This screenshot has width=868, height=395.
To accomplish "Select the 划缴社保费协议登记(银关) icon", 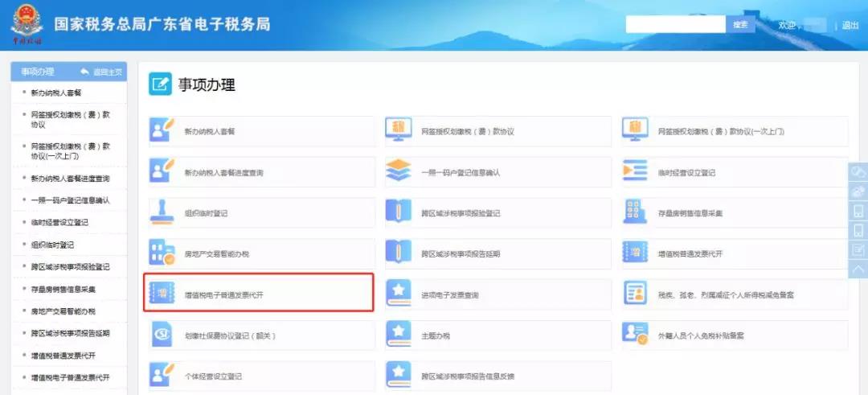I will point(162,335).
